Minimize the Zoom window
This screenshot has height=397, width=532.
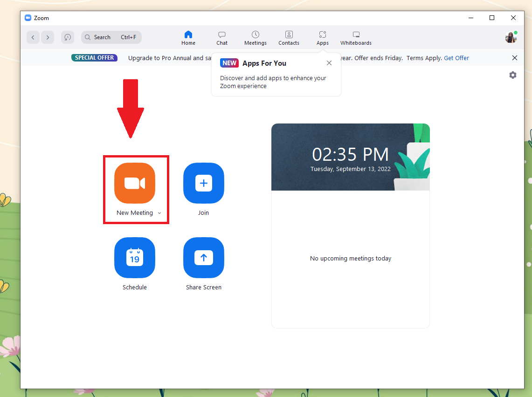(x=471, y=18)
